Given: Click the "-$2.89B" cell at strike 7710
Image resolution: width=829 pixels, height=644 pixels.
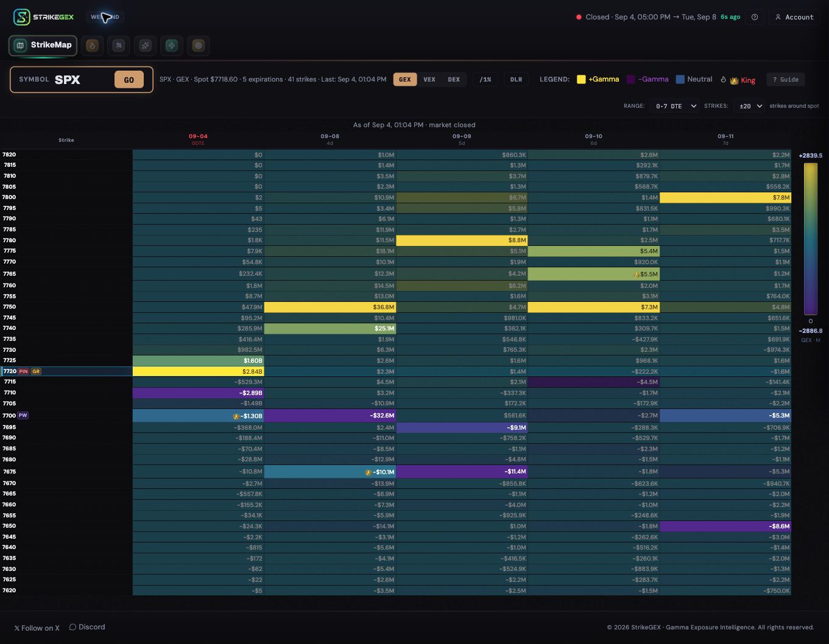Looking at the screenshot, I should pos(198,393).
